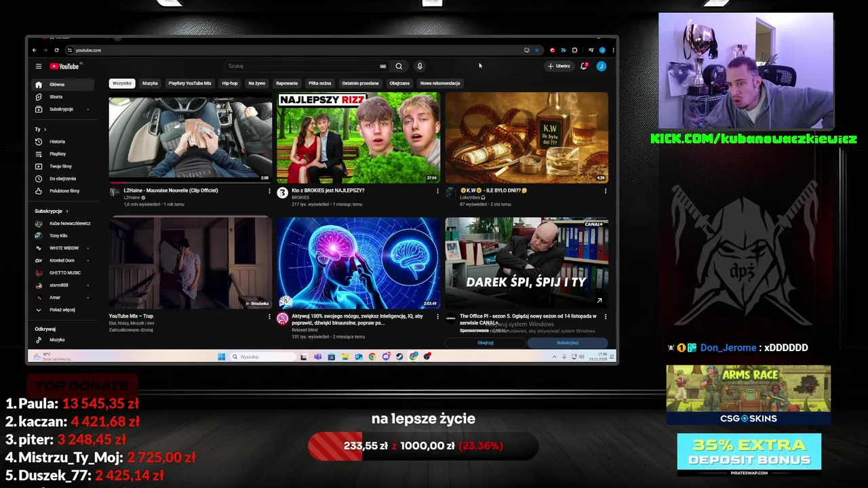Click Subskrybuj on the Office PL ad
Image resolution: width=868 pixels, height=488 pixels.
[568, 343]
